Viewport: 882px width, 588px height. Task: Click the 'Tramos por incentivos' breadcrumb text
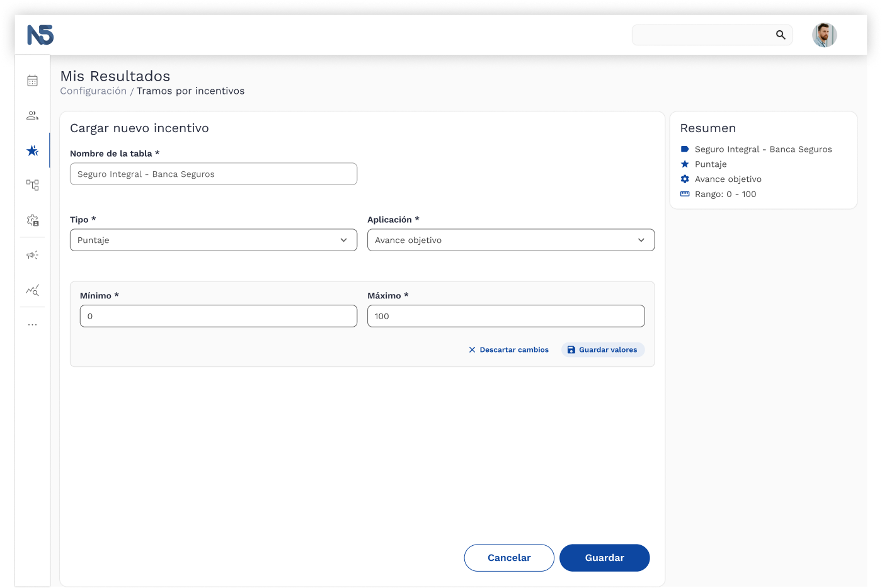click(191, 91)
